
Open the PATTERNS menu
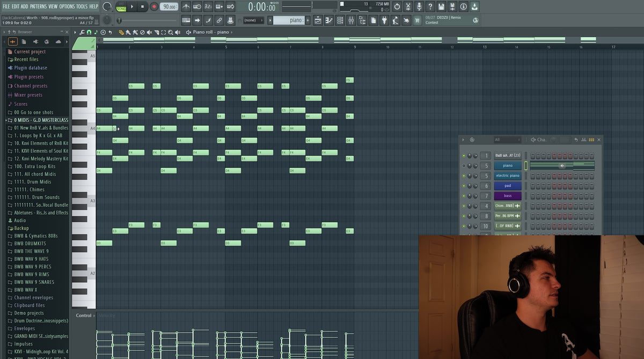(x=38, y=6)
